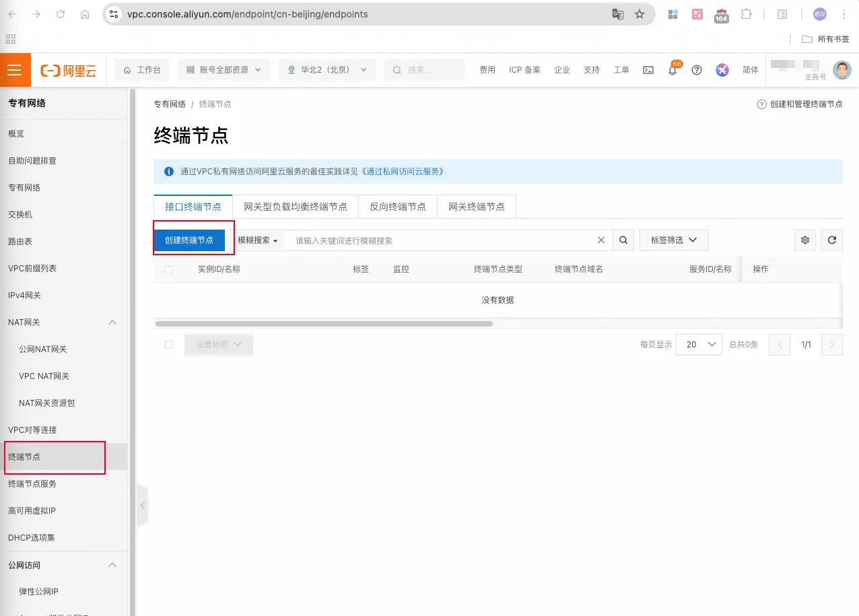Open 创建和管理终端节点 help link

[x=800, y=104]
